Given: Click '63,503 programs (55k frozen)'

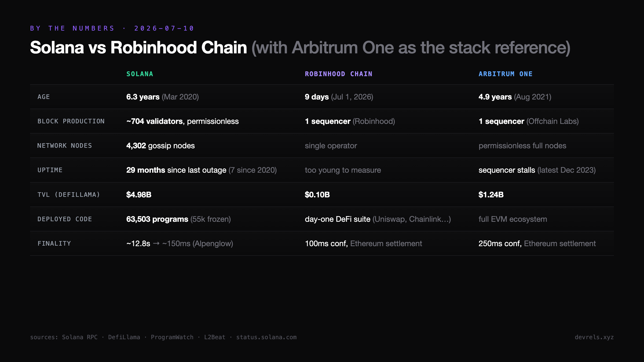Looking at the screenshot, I should pyautogui.click(x=178, y=219).
